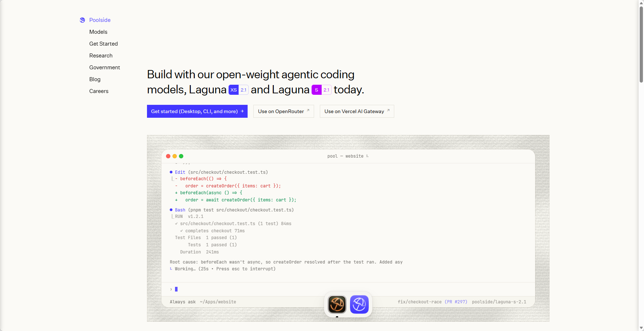Image resolution: width=644 pixels, height=331 pixels.
Task: Click the "Test Files 1 passed (1)" line
Action: click(x=206, y=238)
